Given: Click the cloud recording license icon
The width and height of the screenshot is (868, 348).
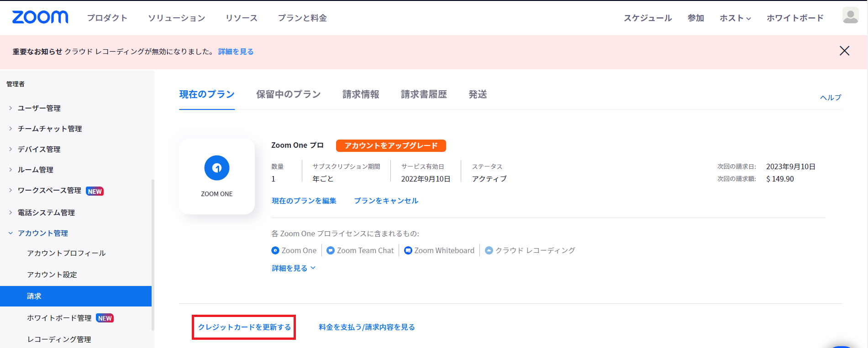Looking at the screenshot, I should 489,250.
